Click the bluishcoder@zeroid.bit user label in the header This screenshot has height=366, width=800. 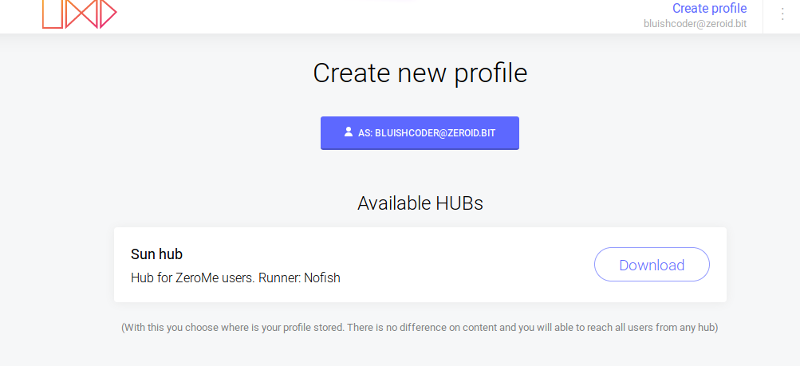click(x=695, y=23)
